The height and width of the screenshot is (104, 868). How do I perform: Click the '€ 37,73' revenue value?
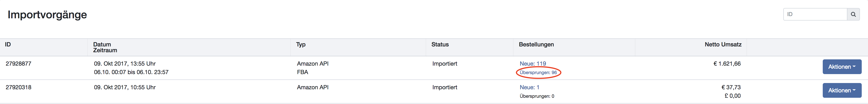coord(731,87)
